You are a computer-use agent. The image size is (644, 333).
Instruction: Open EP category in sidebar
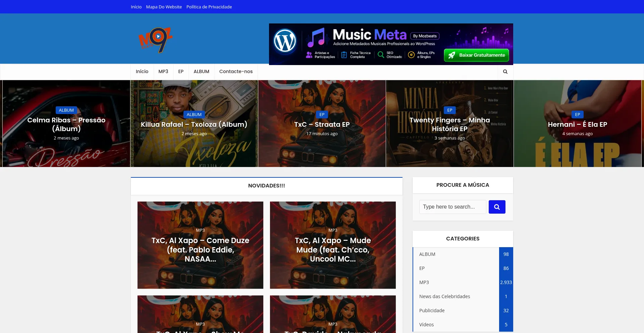[x=422, y=268]
